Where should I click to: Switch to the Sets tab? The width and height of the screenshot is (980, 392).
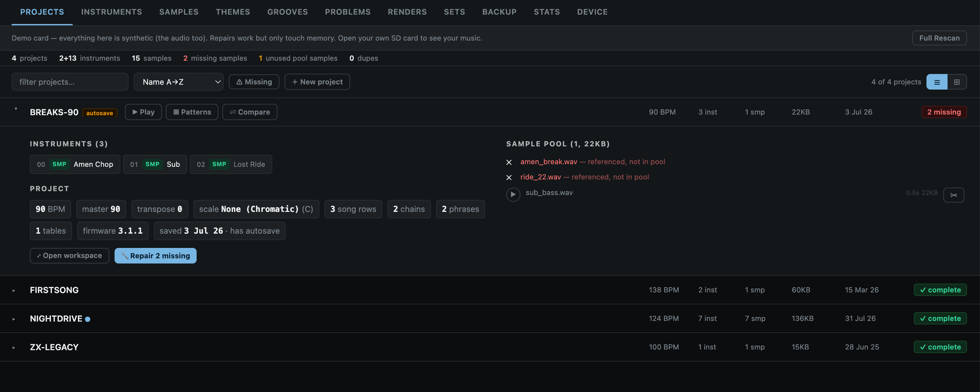[454, 12]
